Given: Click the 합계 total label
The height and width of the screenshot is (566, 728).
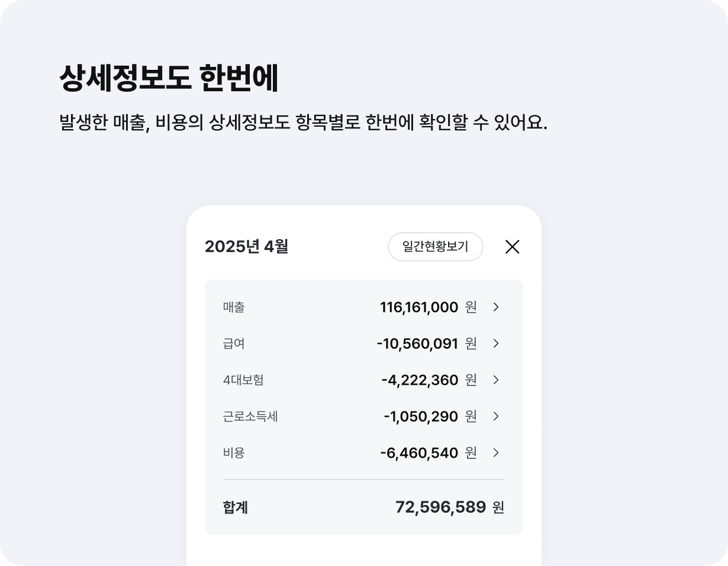Looking at the screenshot, I should (x=236, y=507).
